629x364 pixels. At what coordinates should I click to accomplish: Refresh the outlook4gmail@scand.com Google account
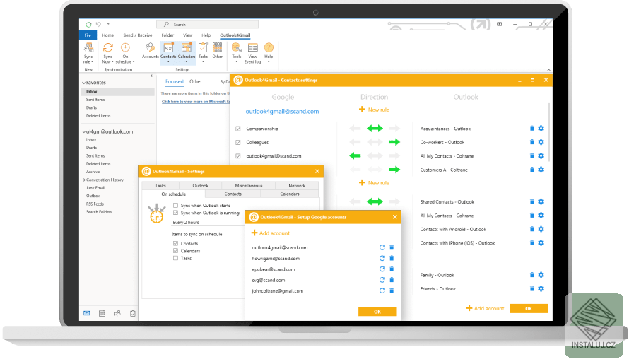tap(382, 247)
